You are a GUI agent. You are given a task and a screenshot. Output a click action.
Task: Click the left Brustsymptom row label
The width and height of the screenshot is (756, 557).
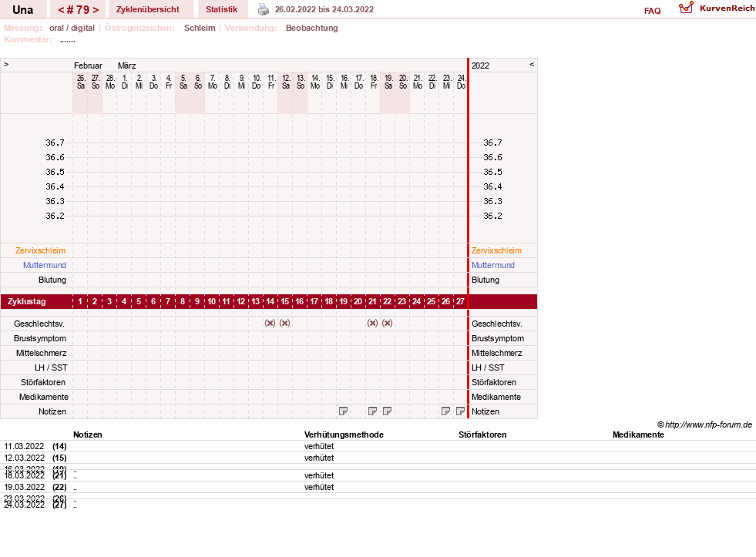[x=40, y=338]
